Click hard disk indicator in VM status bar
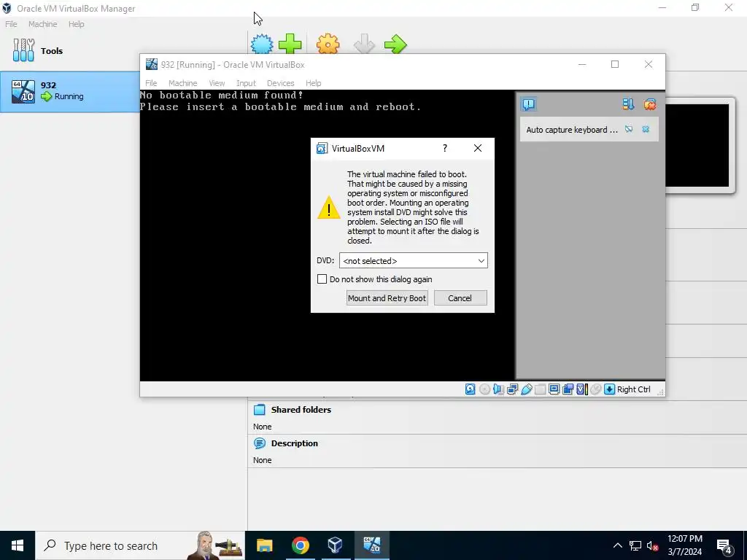The image size is (747, 560). tap(471, 389)
